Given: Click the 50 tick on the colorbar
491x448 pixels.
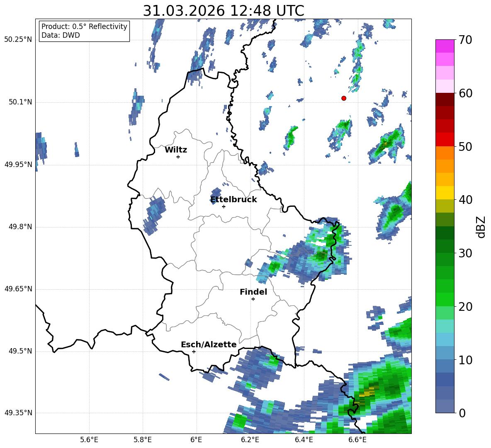Looking at the screenshot, I should point(465,146).
